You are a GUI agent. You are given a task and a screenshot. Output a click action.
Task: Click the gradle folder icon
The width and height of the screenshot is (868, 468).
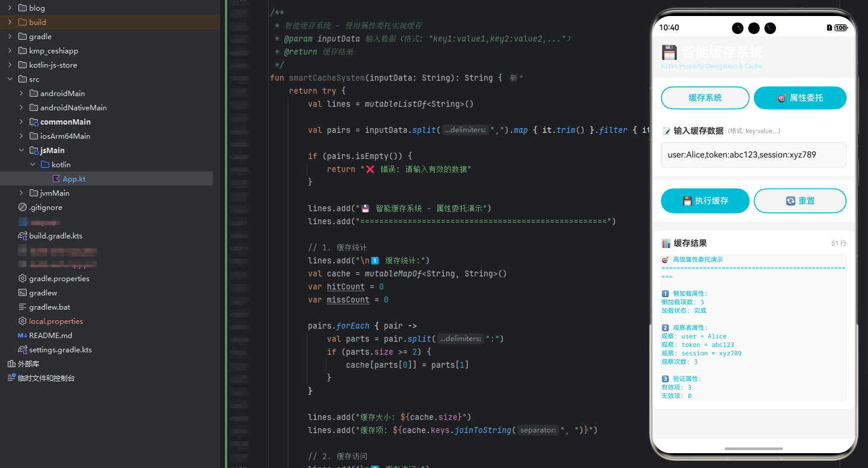point(23,37)
